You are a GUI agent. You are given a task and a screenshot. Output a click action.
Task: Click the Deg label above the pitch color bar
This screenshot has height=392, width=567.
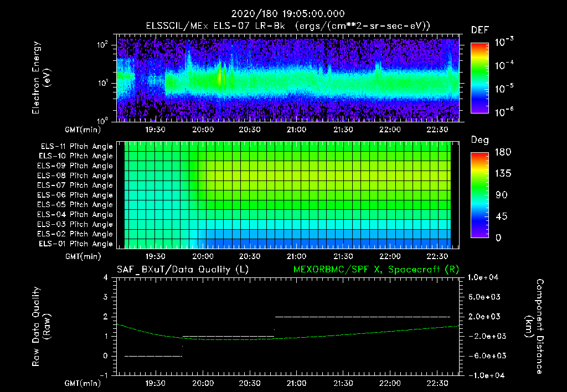coord(480,140)
